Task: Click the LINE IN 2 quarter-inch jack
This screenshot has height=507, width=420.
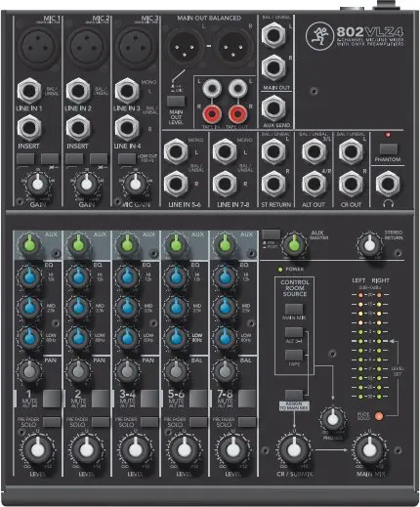Action: pos(78,91)
